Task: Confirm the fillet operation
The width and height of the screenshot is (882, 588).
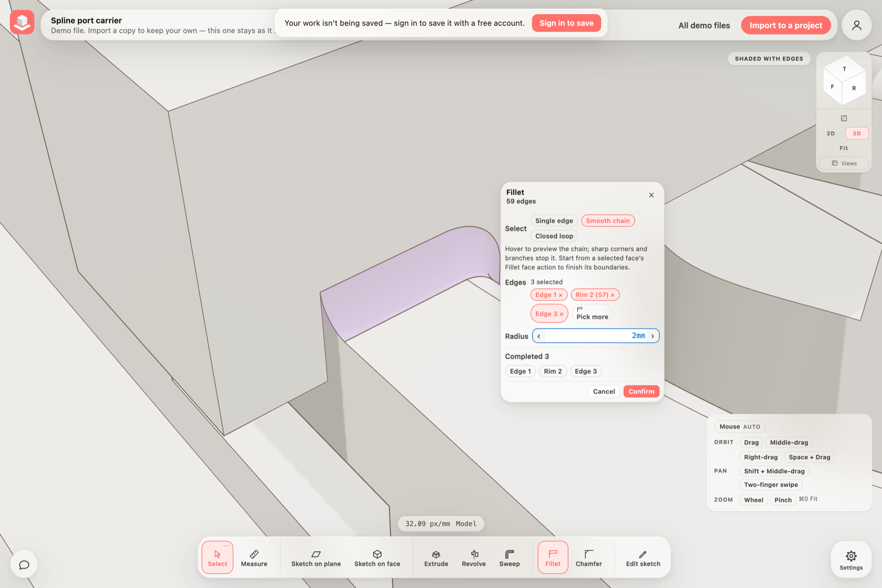Action: (x=641, y=391)
